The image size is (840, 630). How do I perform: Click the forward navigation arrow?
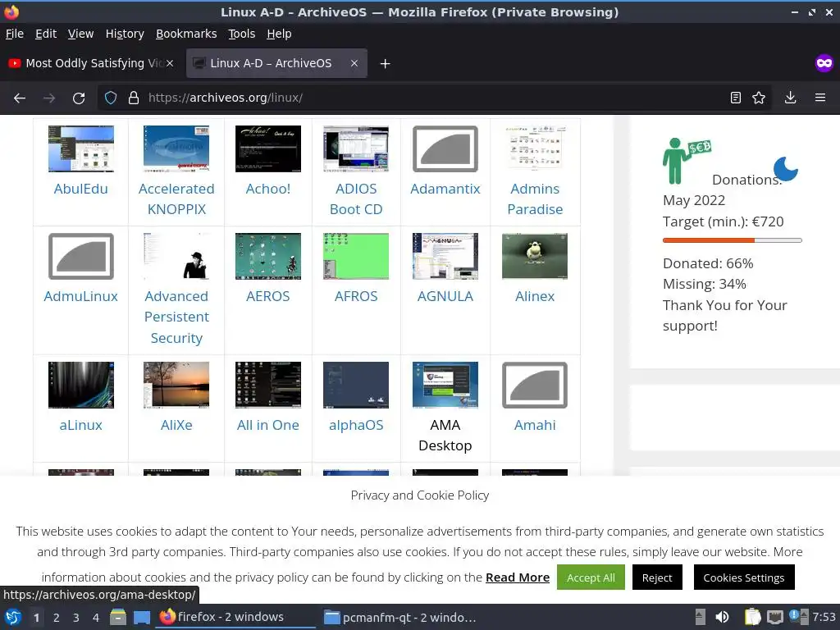pos(49,98)
